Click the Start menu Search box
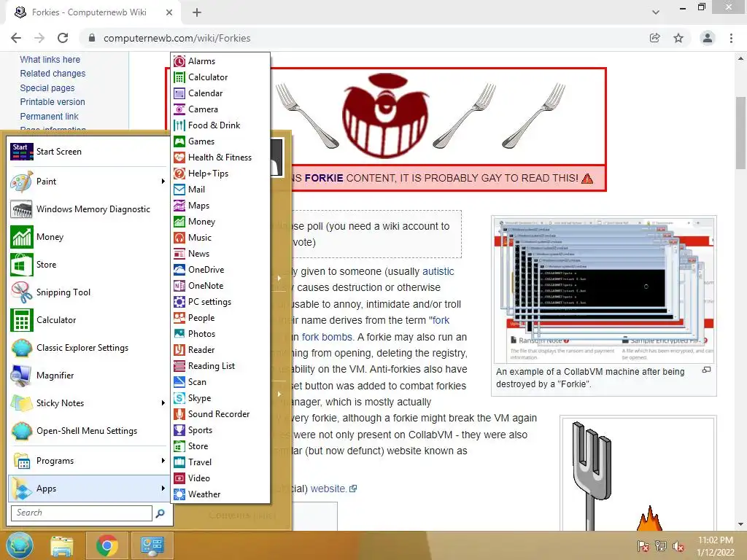Image resolution: width=747 pixels, height=560 pixels. click(x=82, y=513)
